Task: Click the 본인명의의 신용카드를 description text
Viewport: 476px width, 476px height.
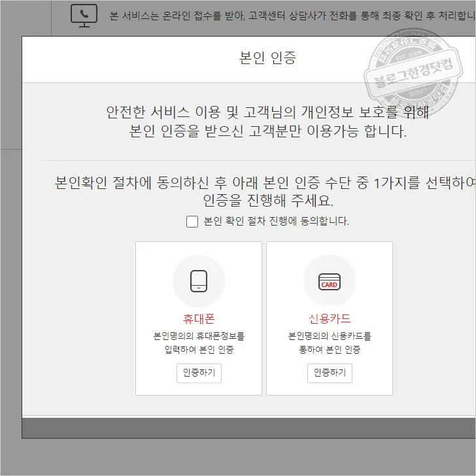Action: point(330,336)
